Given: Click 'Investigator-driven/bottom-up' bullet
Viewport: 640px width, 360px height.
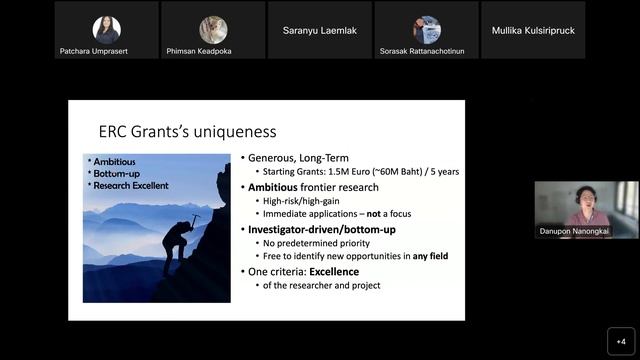Looking at the screenshot, I should 322,230.
